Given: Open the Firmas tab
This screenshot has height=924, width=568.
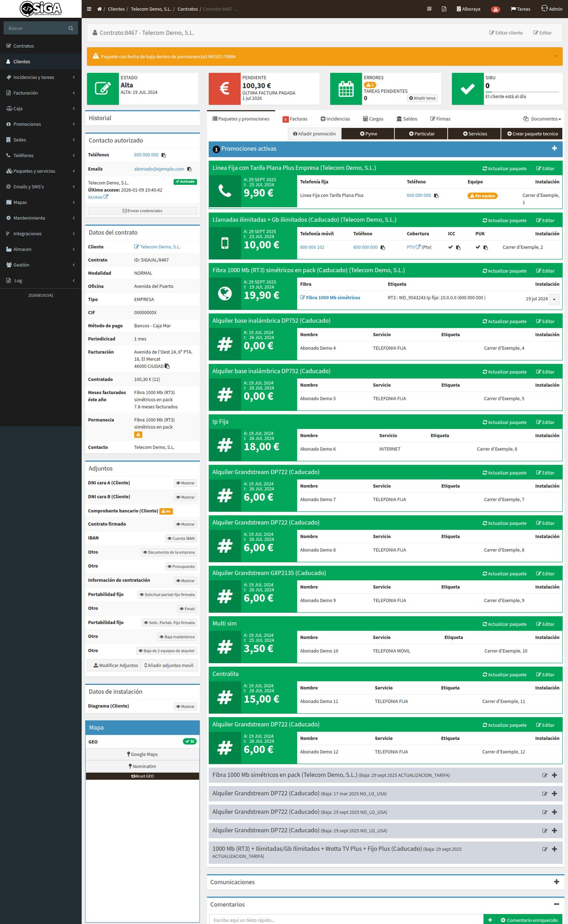Looking at the screenshot, I should pyautogui.click(x=440, y=119).
